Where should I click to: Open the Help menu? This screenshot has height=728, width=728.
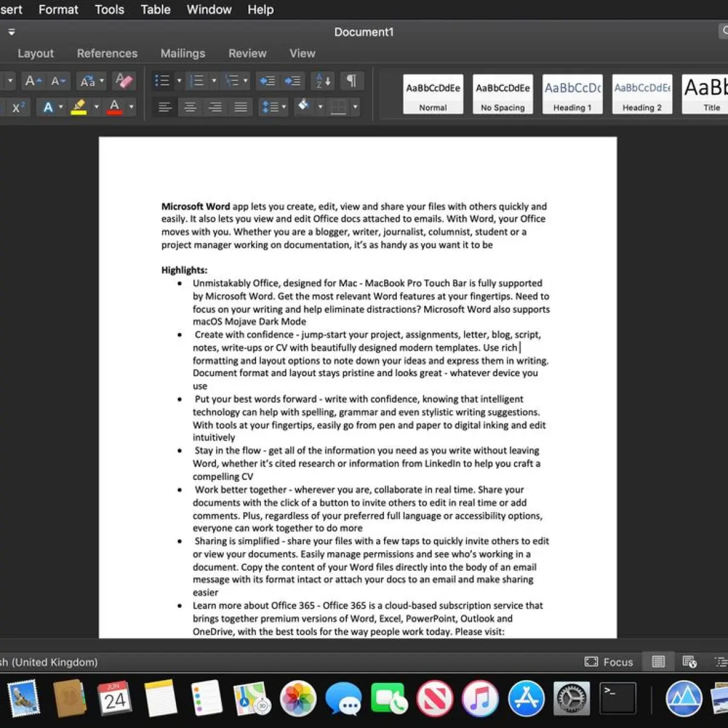pos(260,10)
